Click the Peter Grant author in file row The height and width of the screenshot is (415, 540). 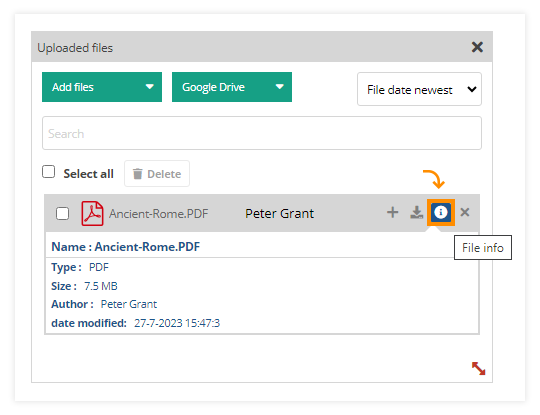click(x=279, y=214)
